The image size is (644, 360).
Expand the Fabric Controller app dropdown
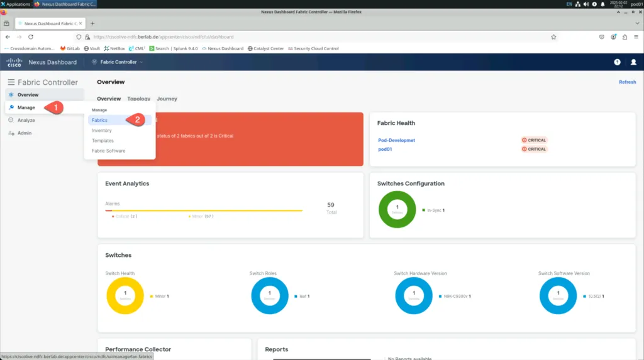[x=118, y=62]
